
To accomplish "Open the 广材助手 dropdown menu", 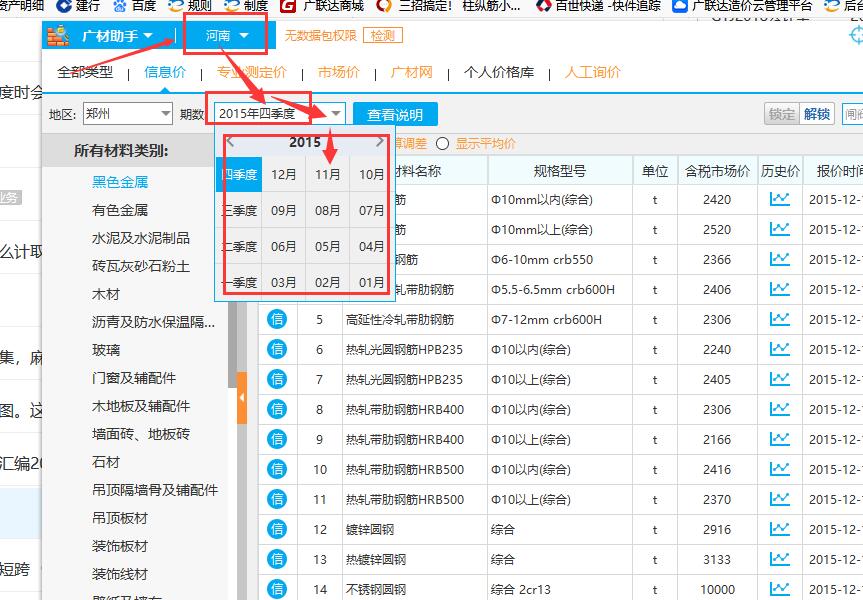I will [x=117, y=36].
